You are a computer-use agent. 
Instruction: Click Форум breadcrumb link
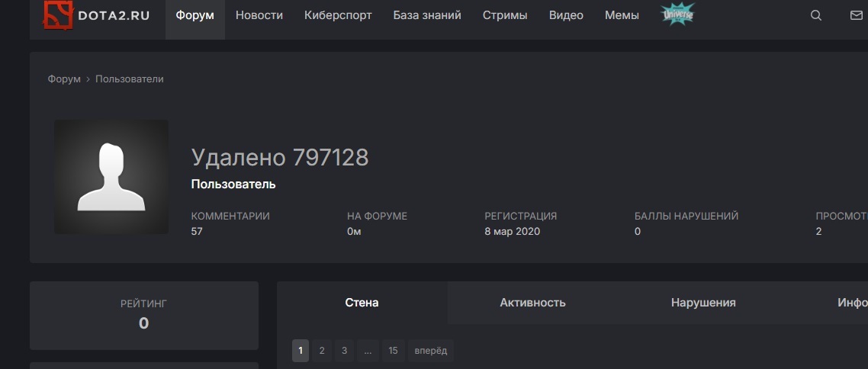(64, 79)
